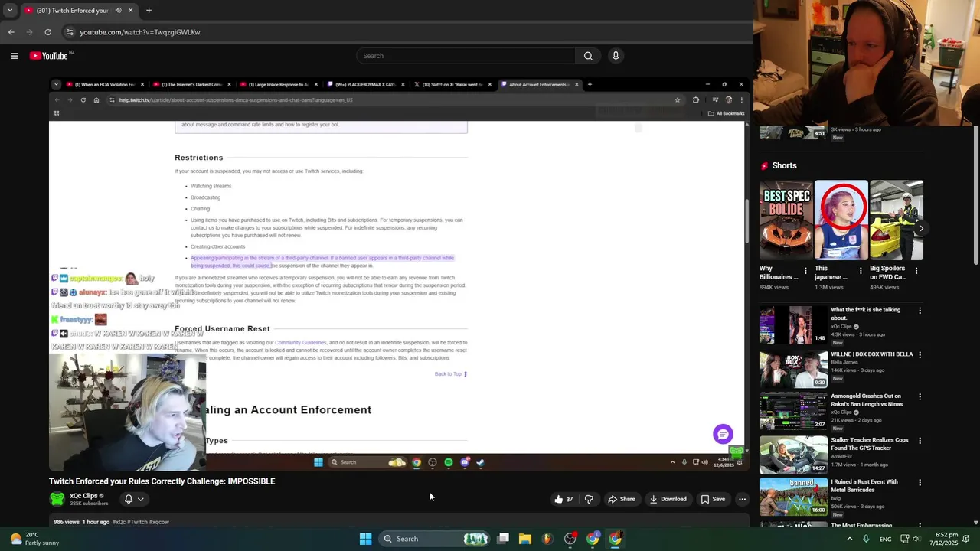The width and height of the screenshot is (980, 551).
Task: Open options for 'This japanese' short
Action: [x=861, y=271]
